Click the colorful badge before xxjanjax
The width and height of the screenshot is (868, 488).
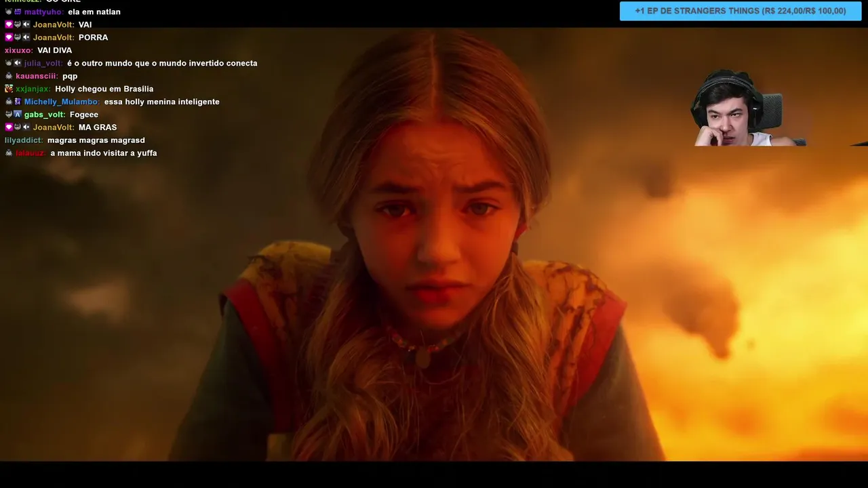pos(9,89)
